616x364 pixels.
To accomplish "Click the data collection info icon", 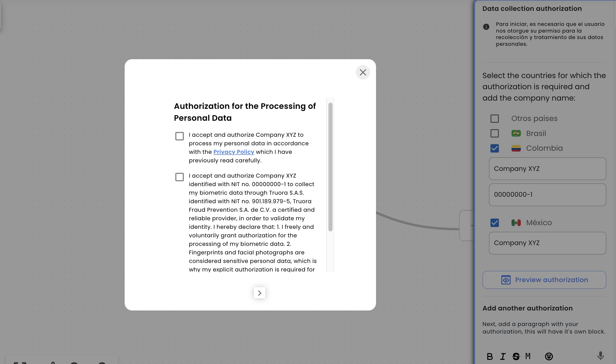I will (486, 27).
